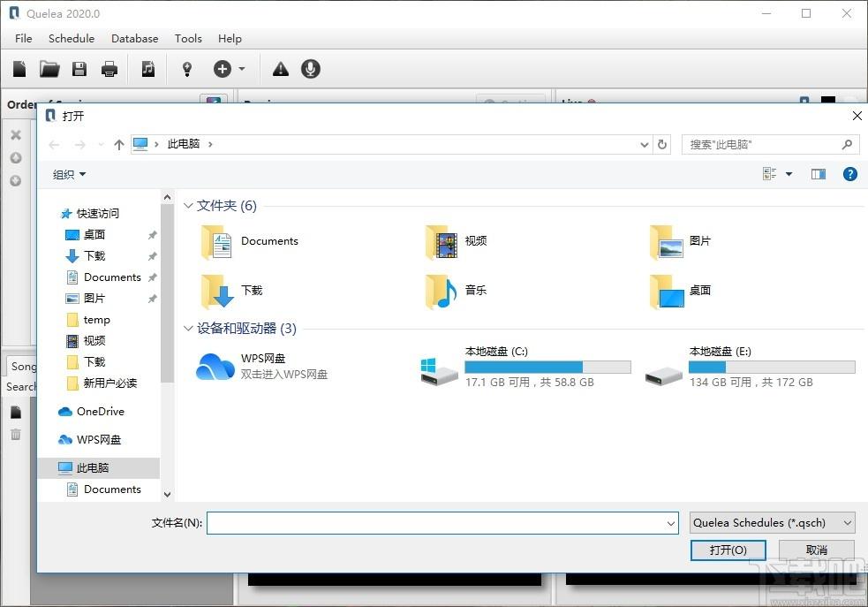Viewport: 868px width, 607px height.
Task: Select OneDrive in the navigation tree
Action: point(100,412)
